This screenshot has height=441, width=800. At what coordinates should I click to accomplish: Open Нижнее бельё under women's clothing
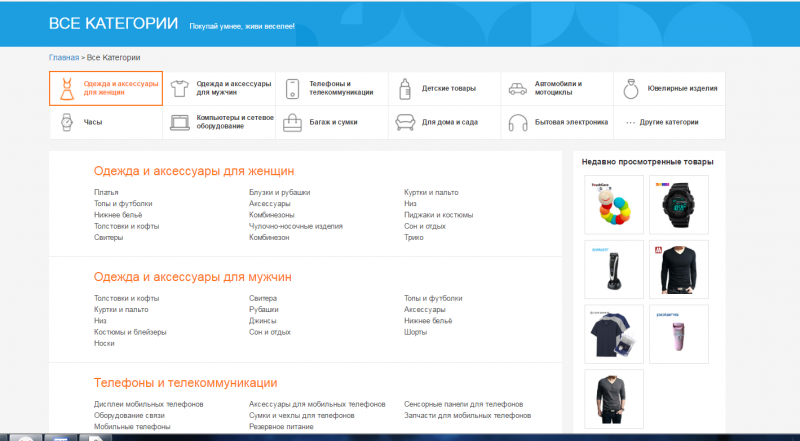118,215
